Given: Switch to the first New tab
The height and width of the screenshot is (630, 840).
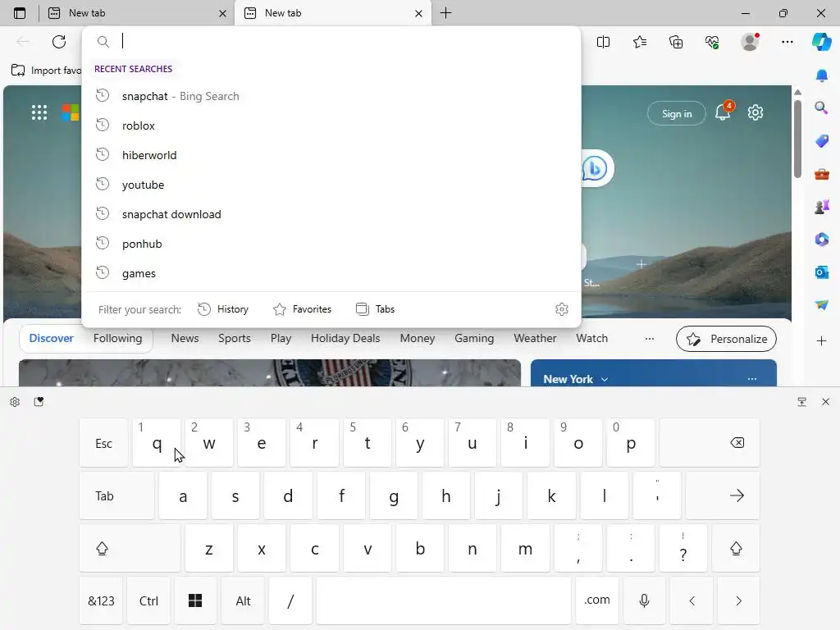Looking at the screenshot, I should pyautogui.click(x=137, y=13).
